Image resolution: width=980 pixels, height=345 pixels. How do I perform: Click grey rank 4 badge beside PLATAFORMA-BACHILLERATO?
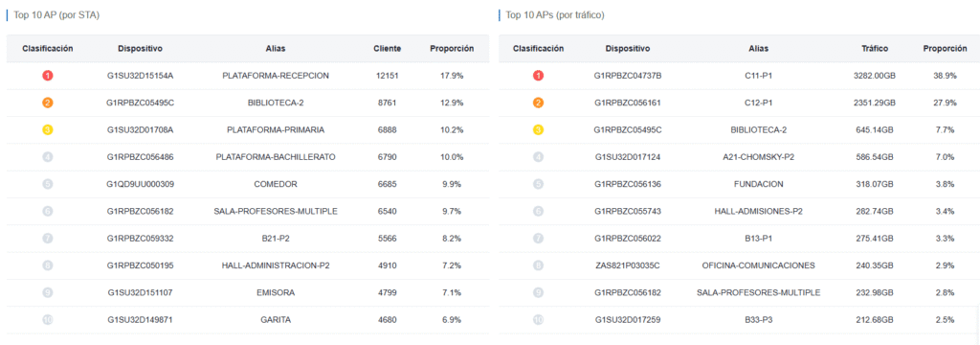click(48, 157)
